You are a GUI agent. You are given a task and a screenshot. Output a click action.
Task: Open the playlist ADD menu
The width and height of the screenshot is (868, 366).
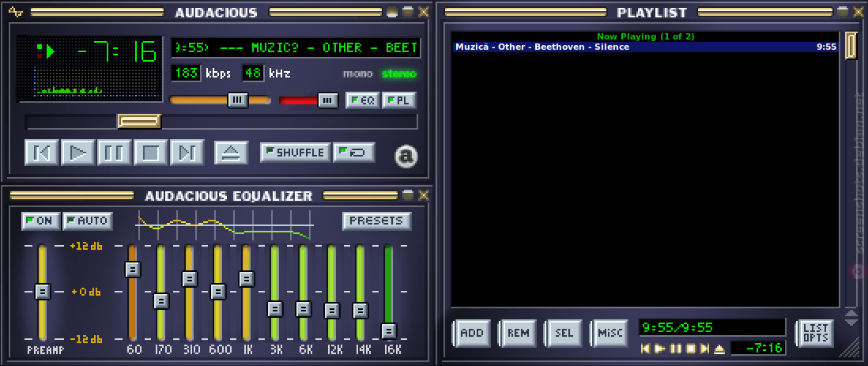click(472, 334)
